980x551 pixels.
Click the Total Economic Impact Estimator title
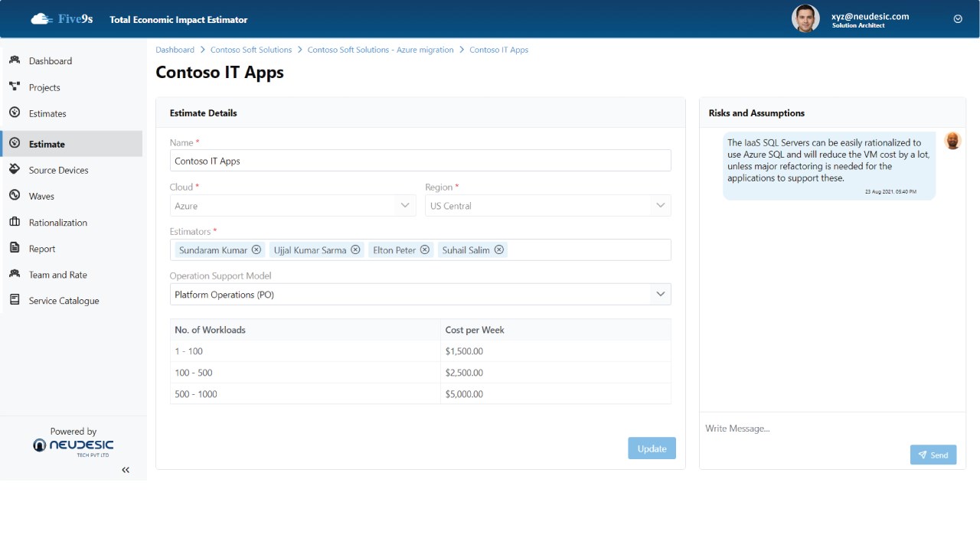coord(178,20)
